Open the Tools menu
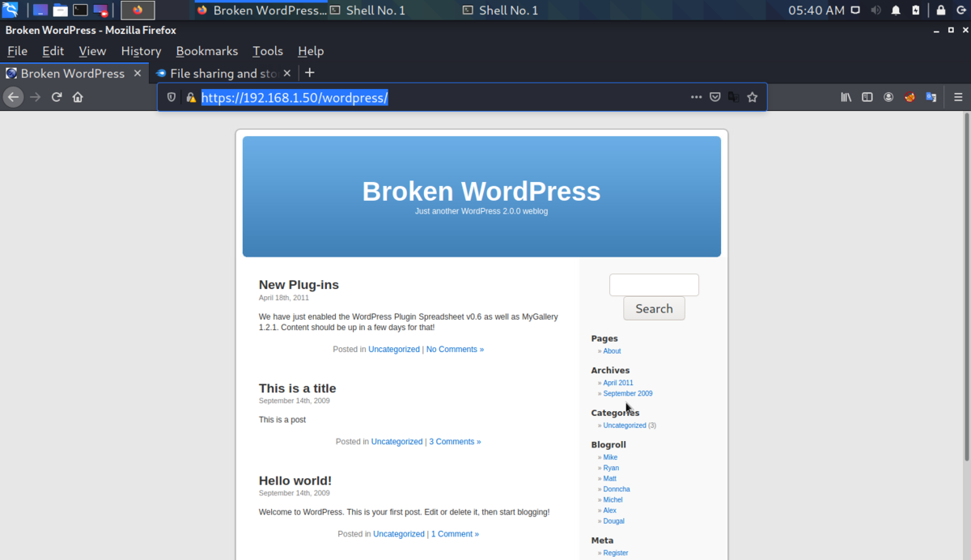 (268, 51)
